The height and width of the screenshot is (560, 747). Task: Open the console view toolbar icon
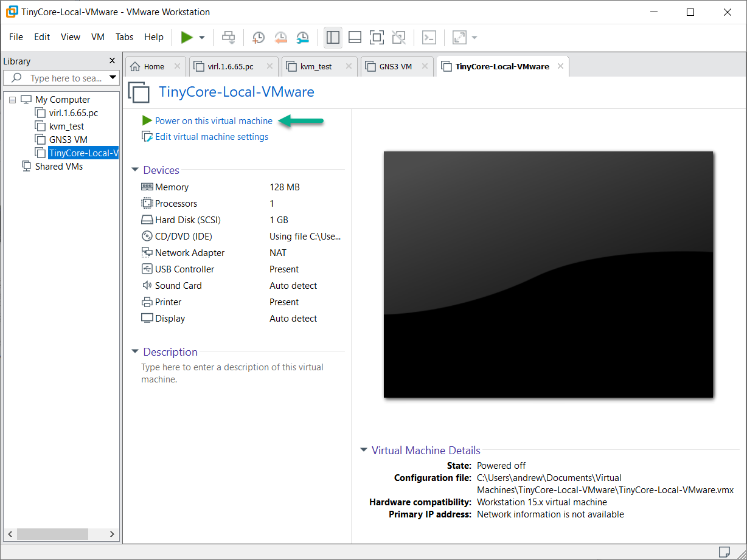[x=429, y=37]
